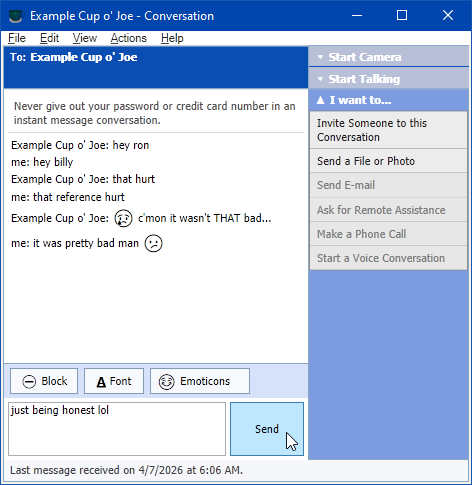Viewport: 472px width, 485px height.
Task: Click the letter A Font icon
Action: tap(101, 382)
